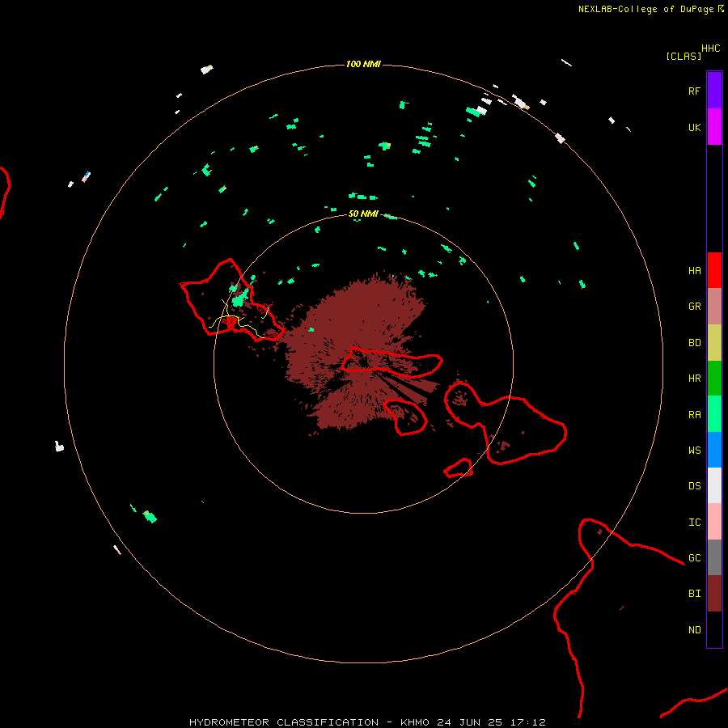Click the WS blue legend swatch
This screenshot has height=728, width=728.
coord(714,450)
